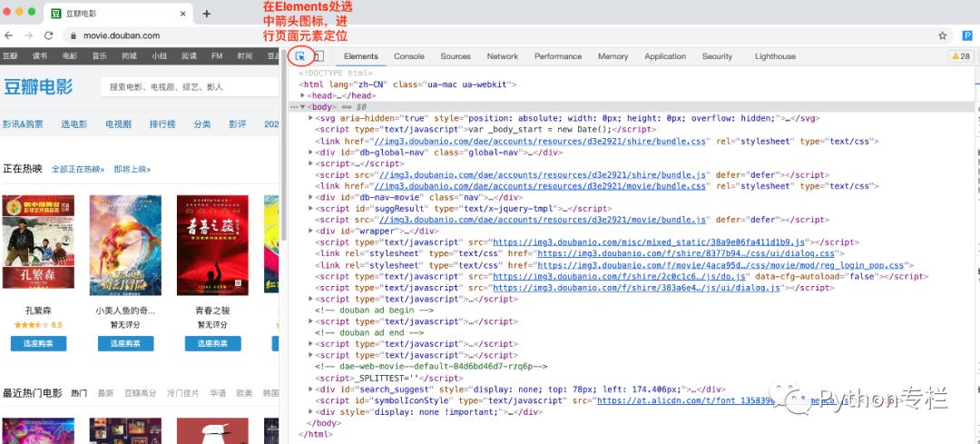The width and height of the screenshot is (980, 444).
Task: Click 读书 in the Douban top bar
Action: pyautogui.click(x=40, y=56)
